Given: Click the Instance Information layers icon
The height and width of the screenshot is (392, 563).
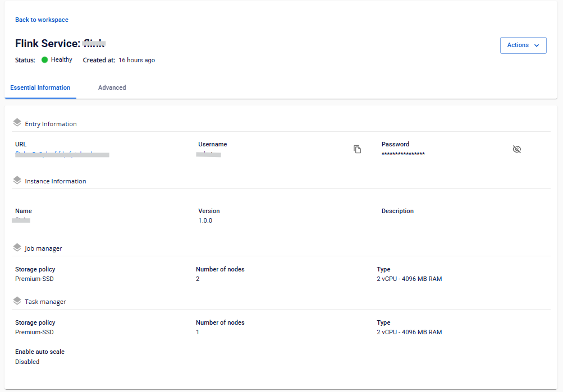Looking at the screenshot, I should point(17,180).
